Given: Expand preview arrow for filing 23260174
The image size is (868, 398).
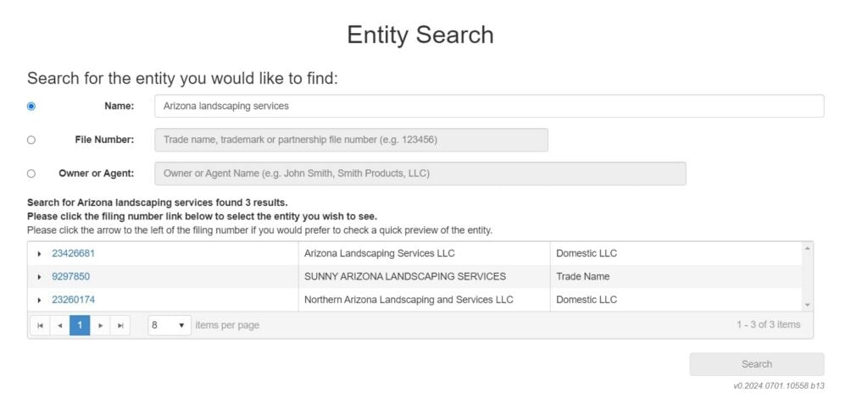Looking at the screenshot, I should pyautogui.click(x=39, y=300).
